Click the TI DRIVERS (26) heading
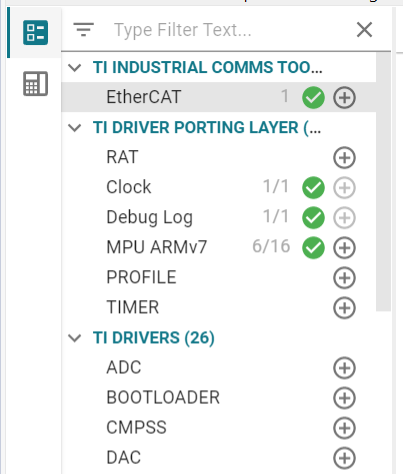The image size is (403, 474). [x=154, y=338]
